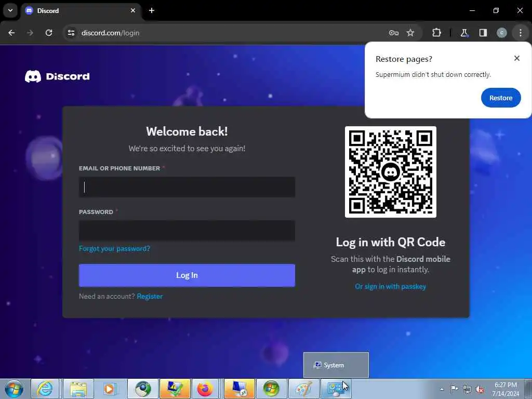Click the Log In button
The height and width of the screenshot is (399, 532).
pyautogui.click(x=187, y=275)
